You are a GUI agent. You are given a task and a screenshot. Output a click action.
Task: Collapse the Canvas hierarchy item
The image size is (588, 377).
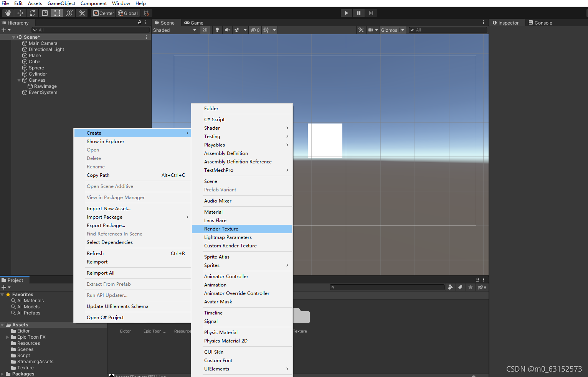point(19,80)
